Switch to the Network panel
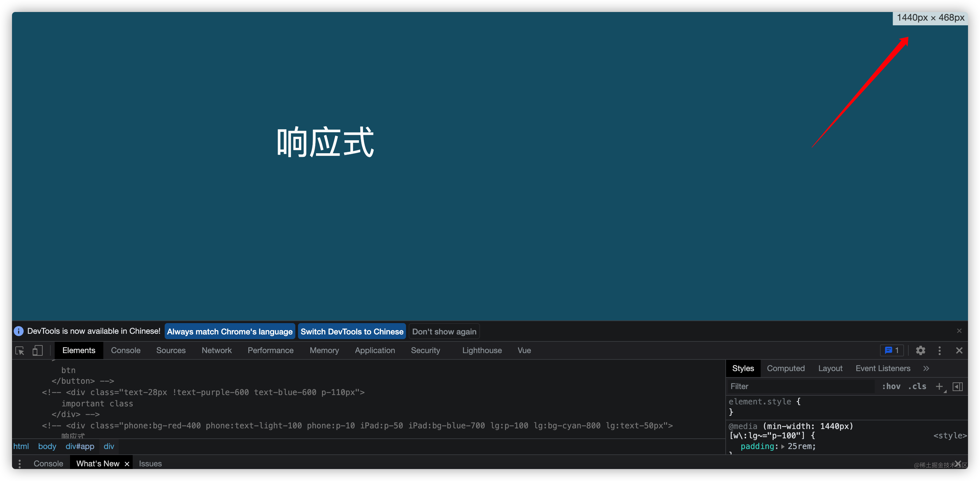 [216, 350]
